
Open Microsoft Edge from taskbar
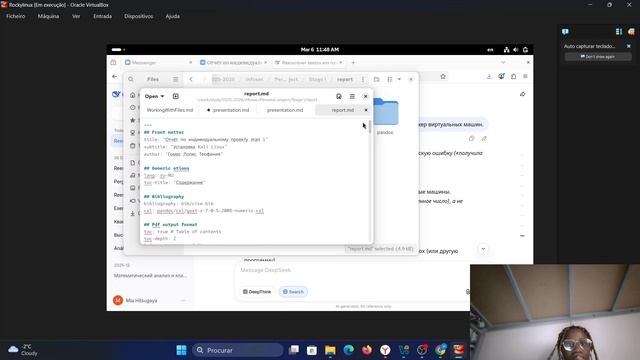pos(348,350)
